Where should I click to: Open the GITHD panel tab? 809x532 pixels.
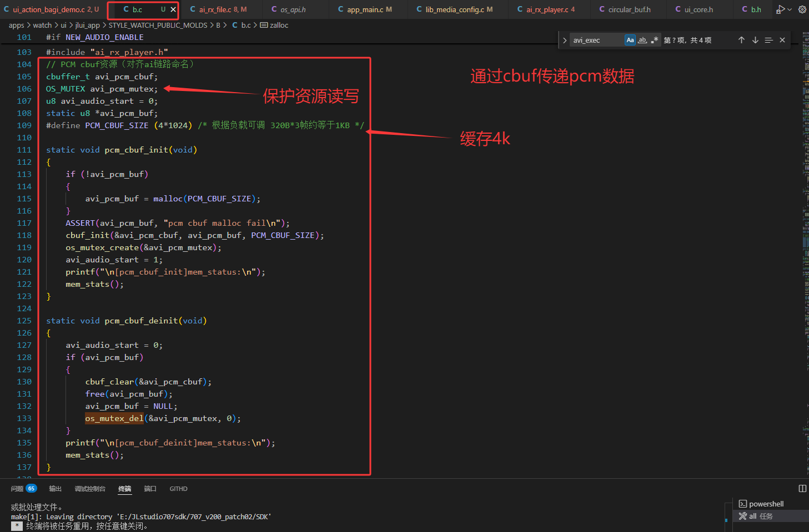point(178,489)
